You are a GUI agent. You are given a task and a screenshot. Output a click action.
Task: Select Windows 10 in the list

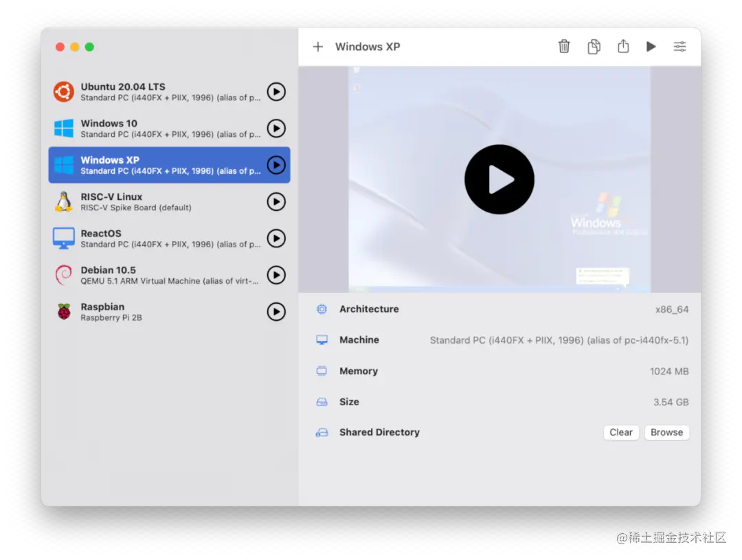[170, 128]
